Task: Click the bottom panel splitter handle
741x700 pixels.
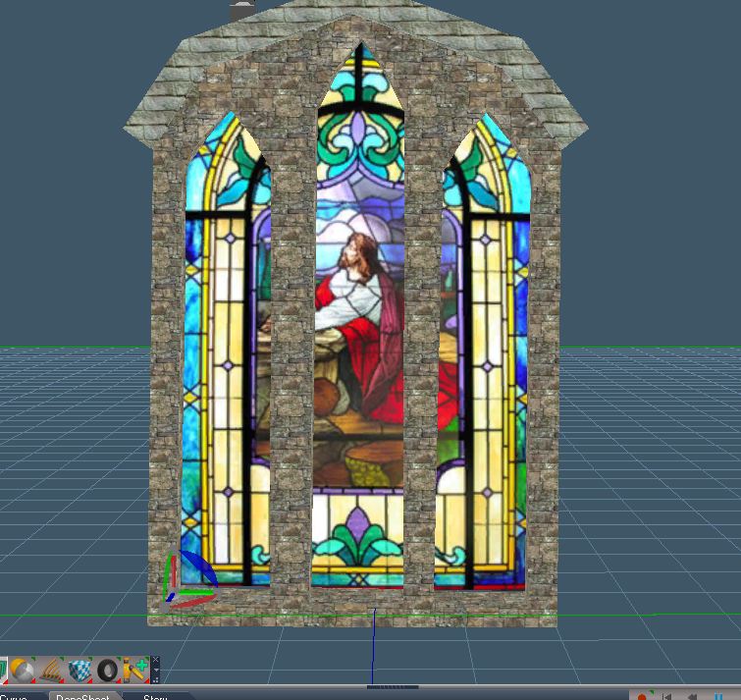Action: click(393, 687)
